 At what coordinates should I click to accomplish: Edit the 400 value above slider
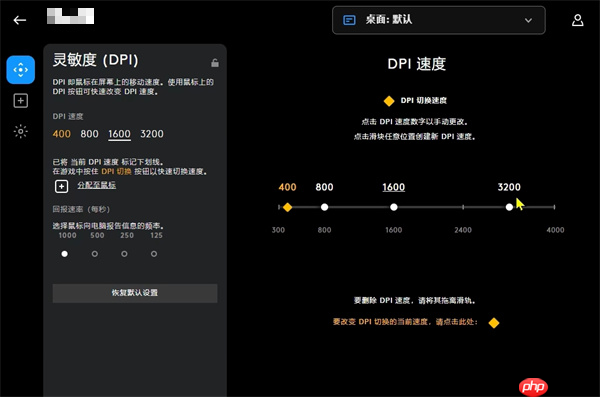[287, 187]
